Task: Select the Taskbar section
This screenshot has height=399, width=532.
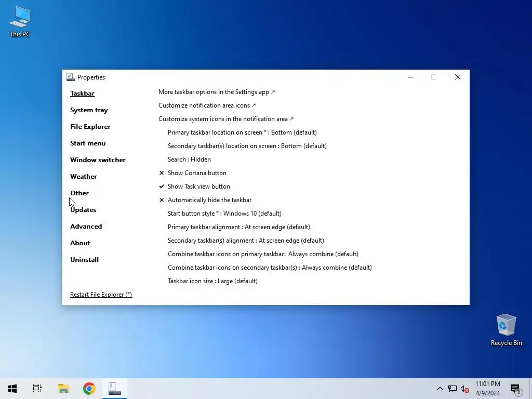Action: click(x=83, y=94)
